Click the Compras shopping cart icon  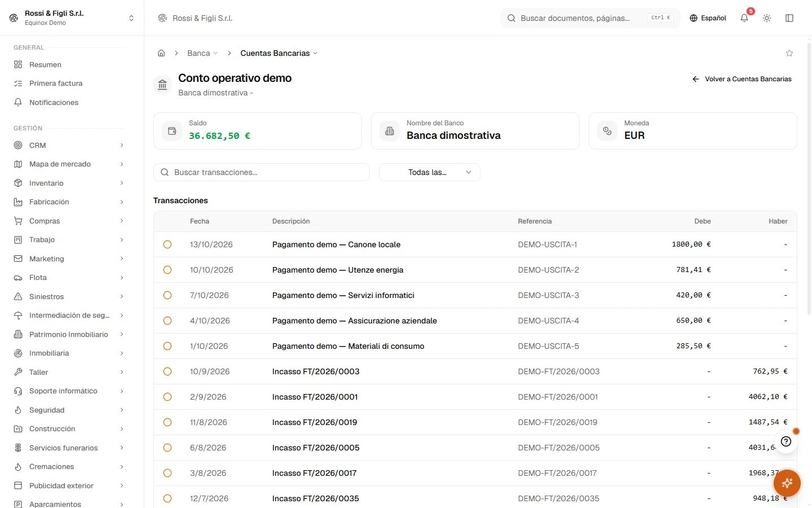tap(18, 221)
